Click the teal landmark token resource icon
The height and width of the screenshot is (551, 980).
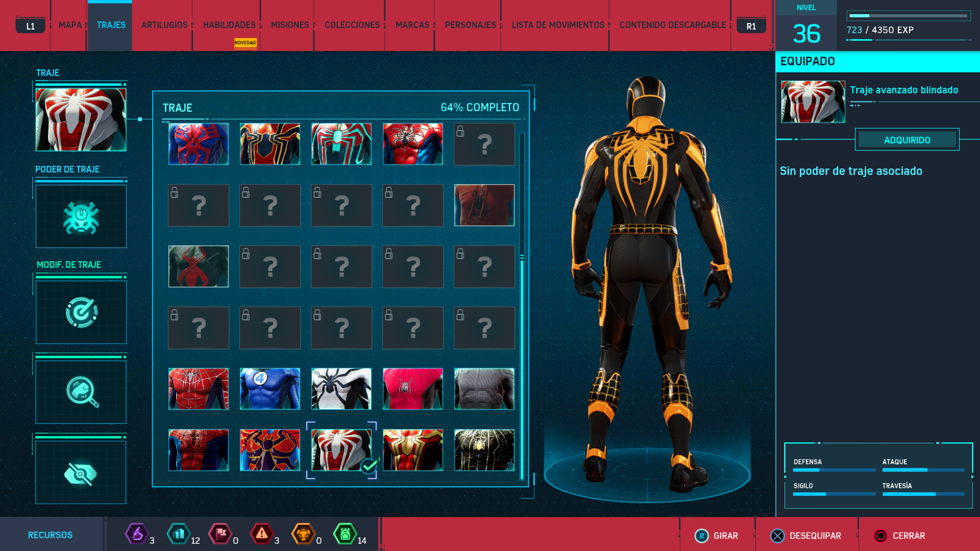coord(178,534)
